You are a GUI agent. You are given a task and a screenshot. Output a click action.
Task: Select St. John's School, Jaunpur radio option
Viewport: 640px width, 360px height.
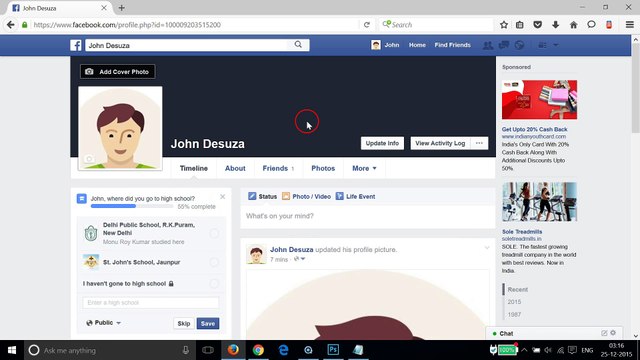click(x=214, y=262)
